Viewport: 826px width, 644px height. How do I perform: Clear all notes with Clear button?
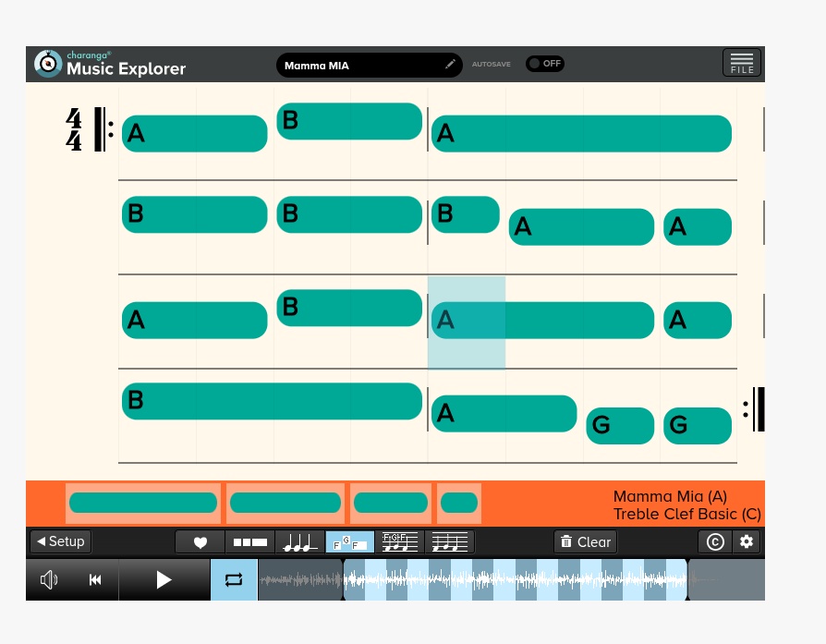[x=585, y=542]
